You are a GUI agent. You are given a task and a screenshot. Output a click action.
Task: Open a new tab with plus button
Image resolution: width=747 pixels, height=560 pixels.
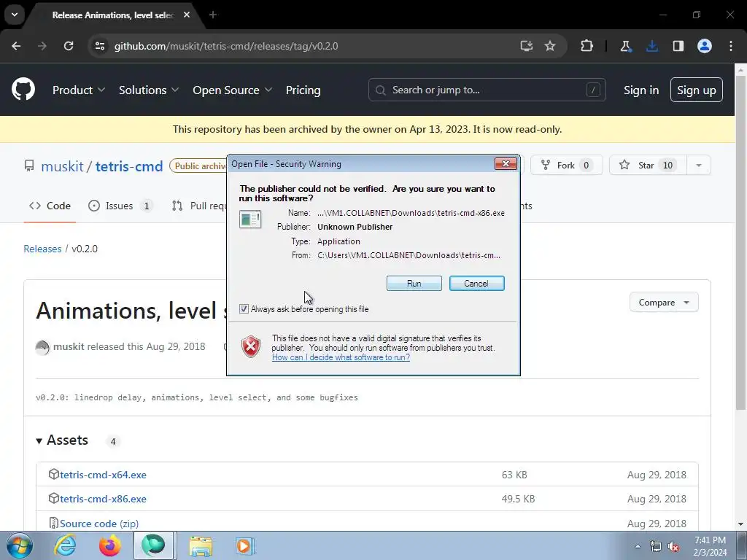click(x=213, y=15)
